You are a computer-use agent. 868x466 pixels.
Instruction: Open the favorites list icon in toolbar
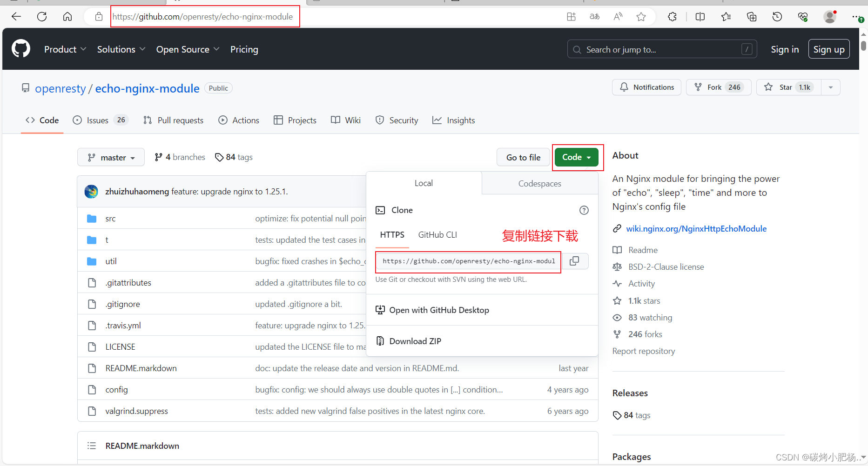click(726, 17)
